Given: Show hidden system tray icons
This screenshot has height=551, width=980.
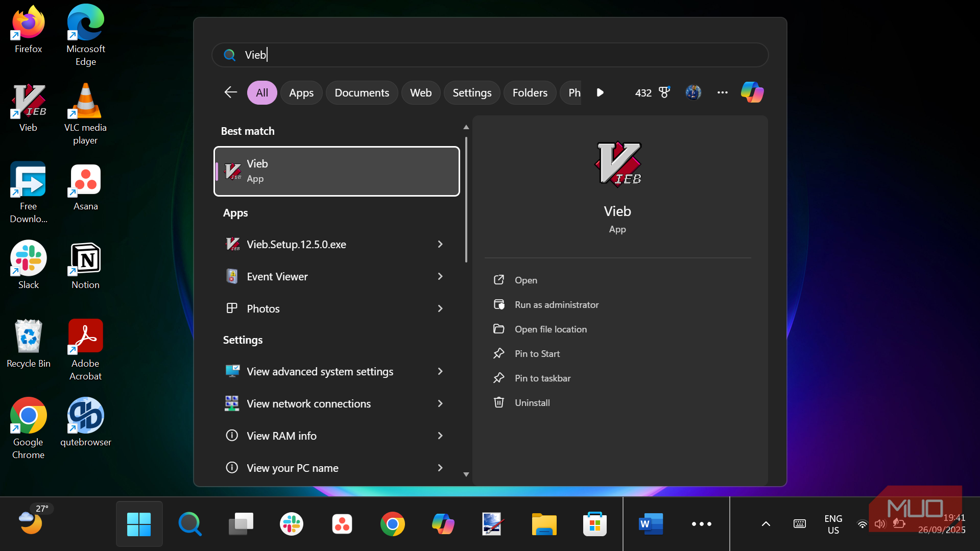Looking at the screenshot, I should [766, 524].
